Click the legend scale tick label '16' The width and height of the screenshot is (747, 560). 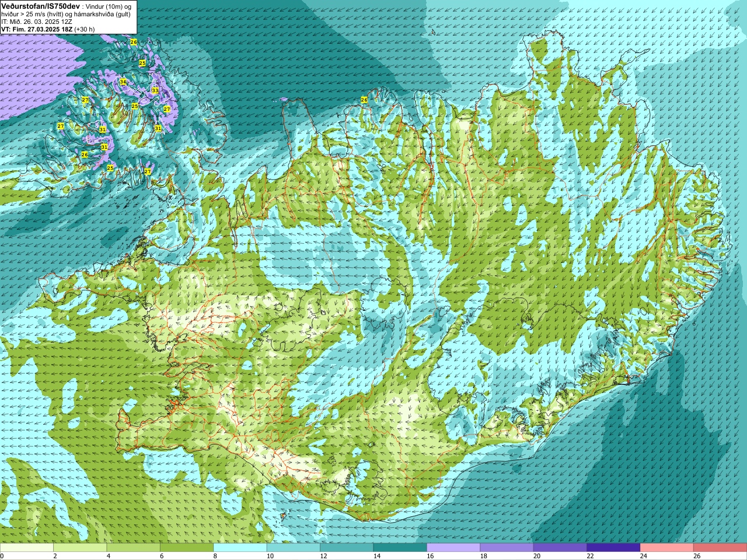(430, 556)
